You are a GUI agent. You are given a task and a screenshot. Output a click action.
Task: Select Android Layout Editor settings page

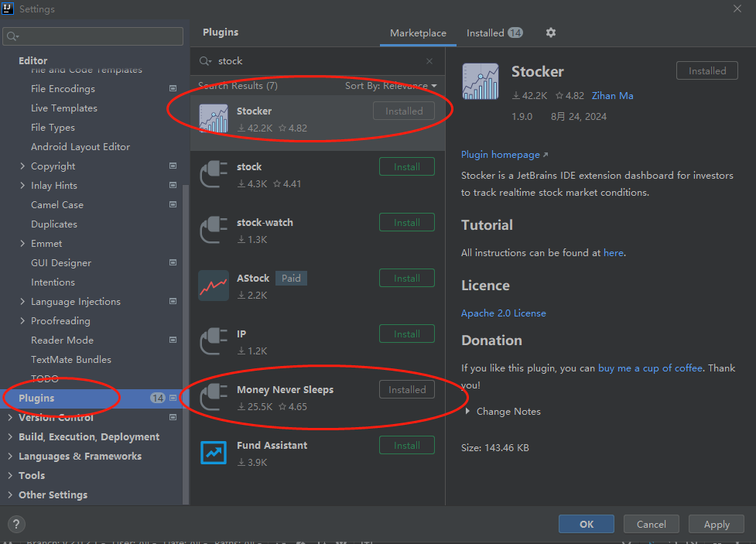(x=80, y=146)
